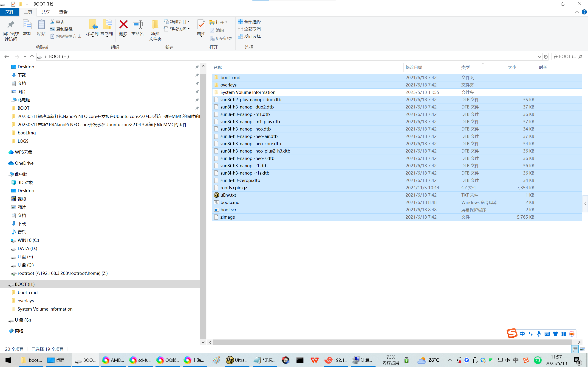
Task: Click Select All (全部选择) button
Action: pos(249,22)
